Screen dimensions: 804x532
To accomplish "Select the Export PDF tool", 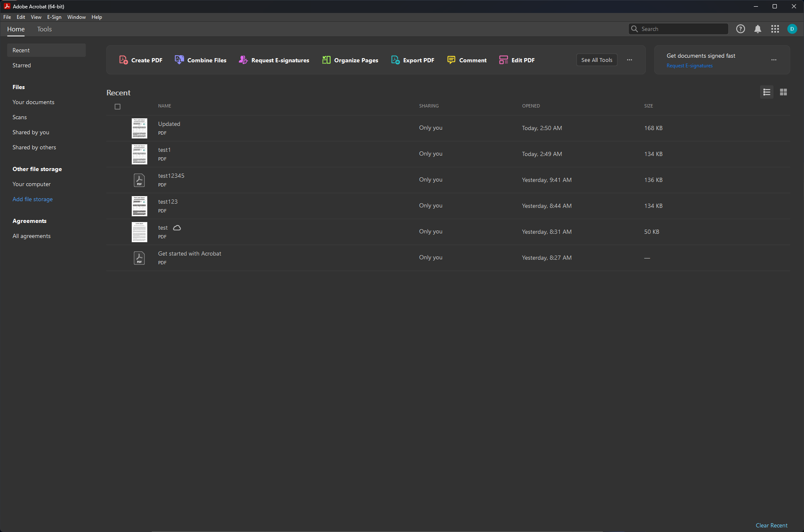I will (x=413, y=60).
